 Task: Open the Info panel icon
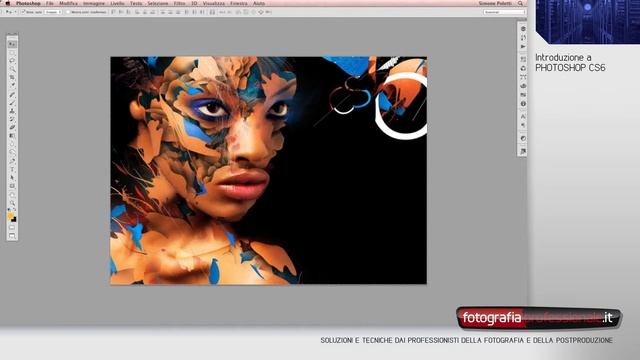pyautogui.click(x=523, y=104)
